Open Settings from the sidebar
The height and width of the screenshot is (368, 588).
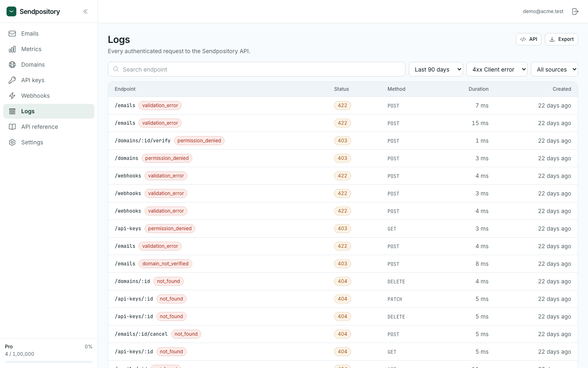click(49, 142)
